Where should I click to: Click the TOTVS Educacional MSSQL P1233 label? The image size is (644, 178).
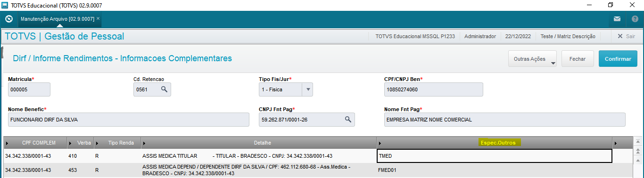[415, 36]
